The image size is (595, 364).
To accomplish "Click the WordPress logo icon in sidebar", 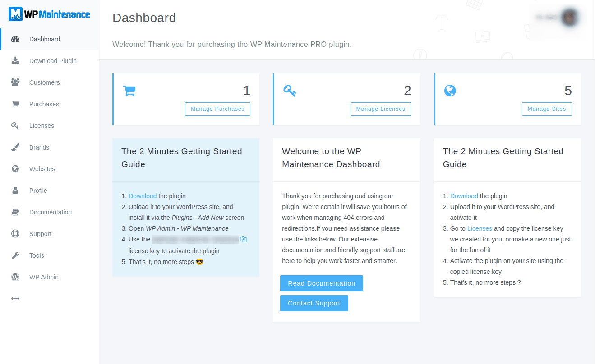I will [x=15, y=277].
